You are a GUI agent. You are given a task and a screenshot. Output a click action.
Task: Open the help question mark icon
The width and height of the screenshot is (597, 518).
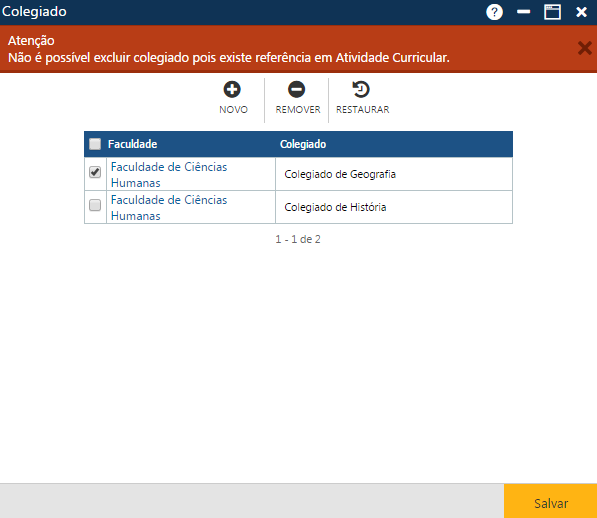click(x=494, y=12)
